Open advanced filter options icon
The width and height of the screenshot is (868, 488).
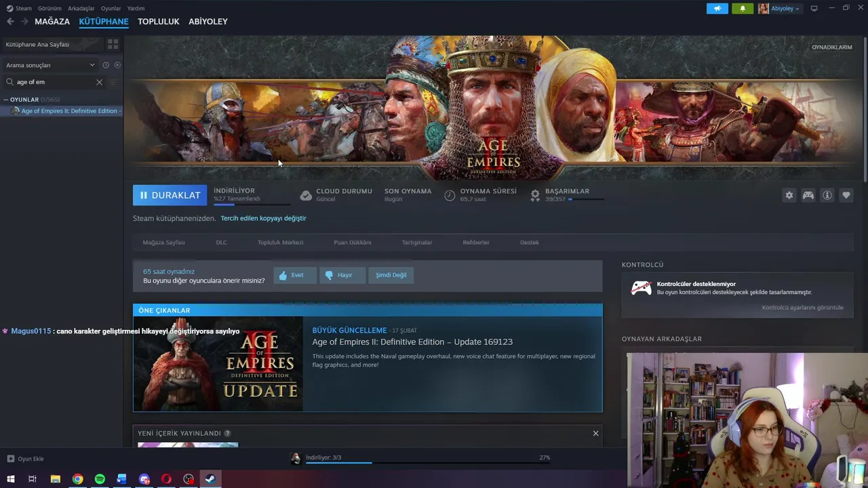[x=113, y=82]
